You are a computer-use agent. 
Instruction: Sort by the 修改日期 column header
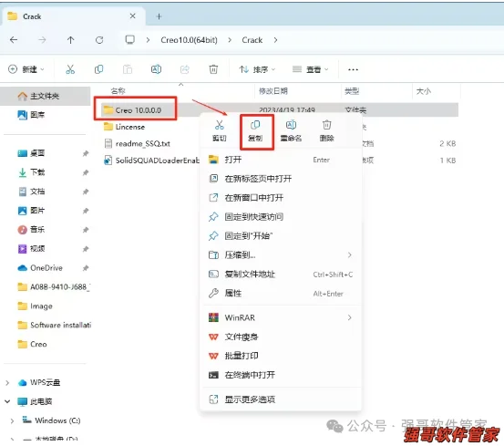tap(273, 91)
